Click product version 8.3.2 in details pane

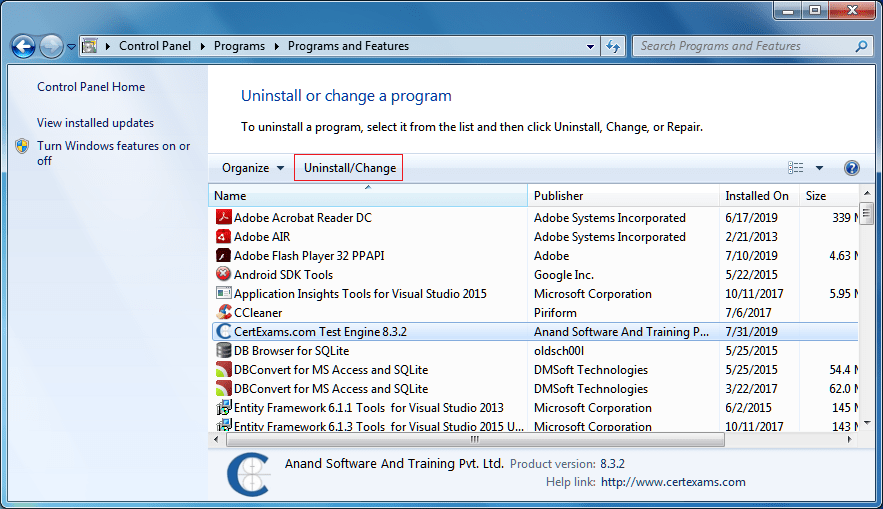612,464
